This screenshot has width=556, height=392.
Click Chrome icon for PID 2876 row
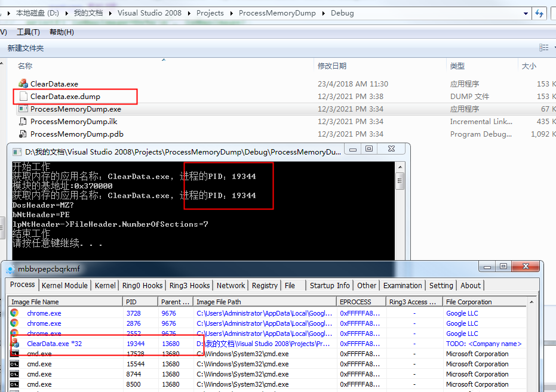14,323
